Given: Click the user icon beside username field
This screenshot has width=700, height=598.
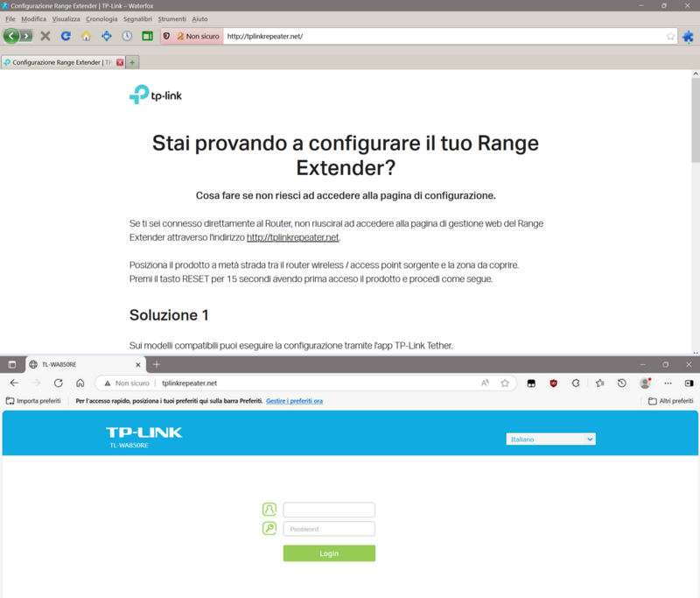Looking at the screenshot, I should point(269,509).
